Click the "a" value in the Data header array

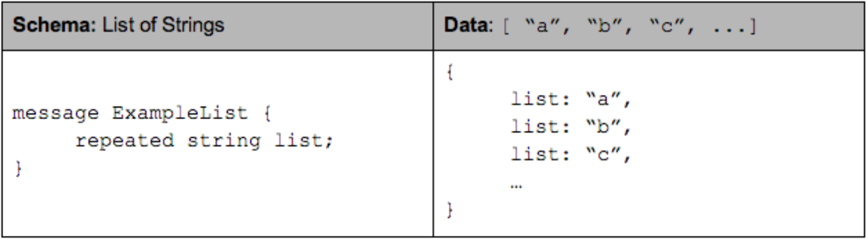[547, 28]
